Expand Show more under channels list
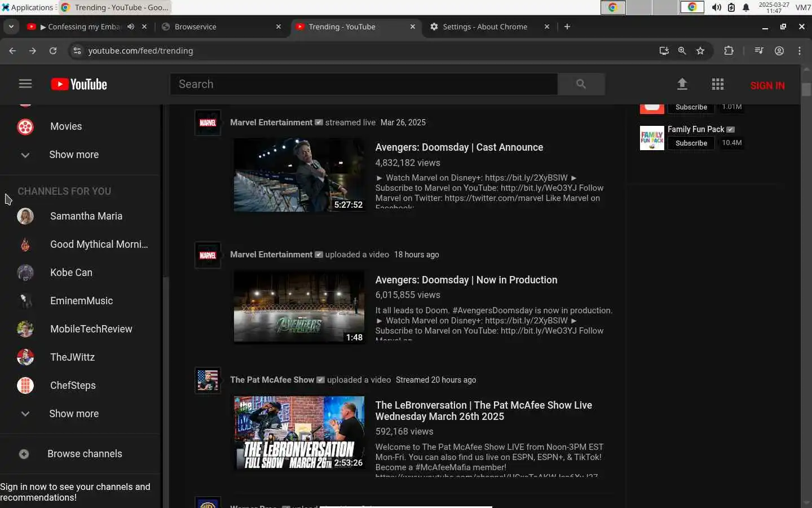The image size is (812, 508). coord(74,414)
